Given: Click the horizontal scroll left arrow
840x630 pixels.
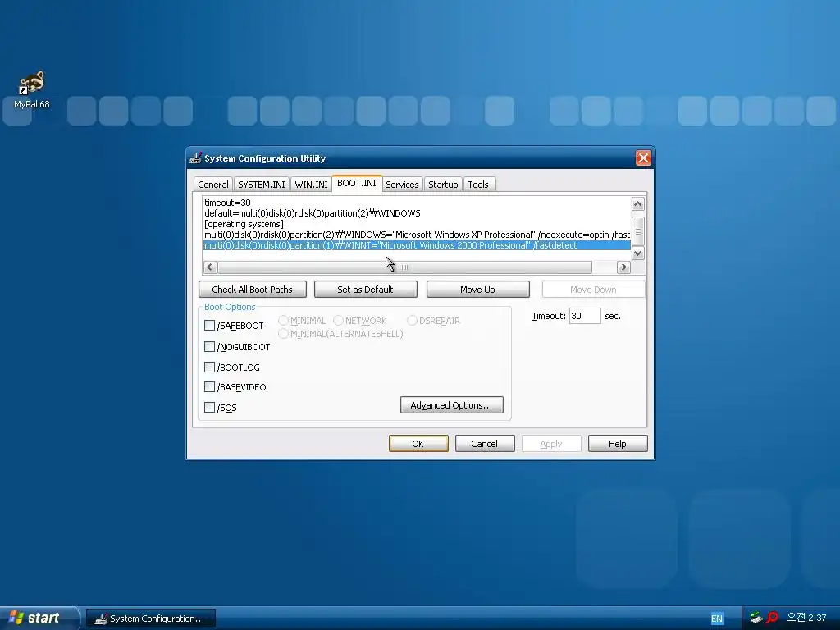Looking at the screenshot, I should click(x=210, y=267).
